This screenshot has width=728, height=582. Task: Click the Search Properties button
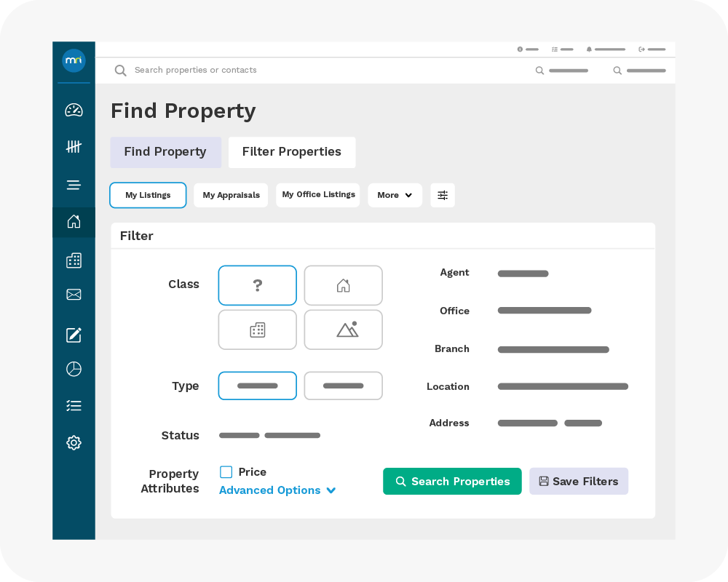click(x=452, y=482)
